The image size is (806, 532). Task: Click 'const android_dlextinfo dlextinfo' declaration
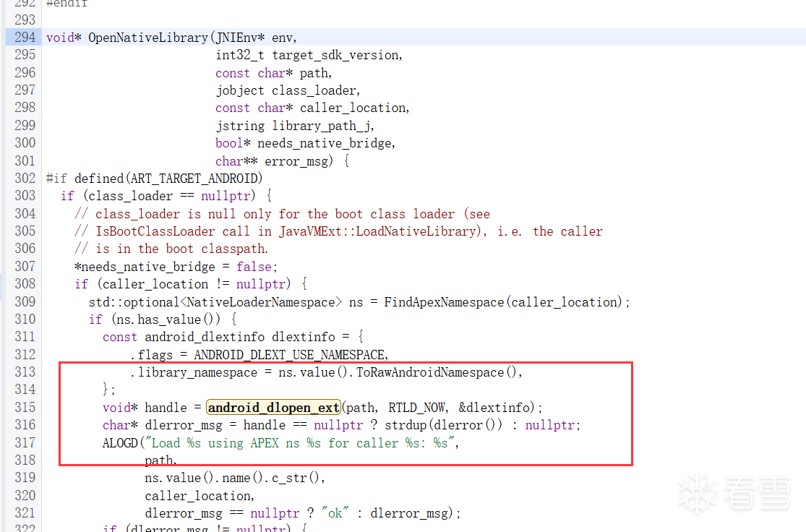(219, 337)
